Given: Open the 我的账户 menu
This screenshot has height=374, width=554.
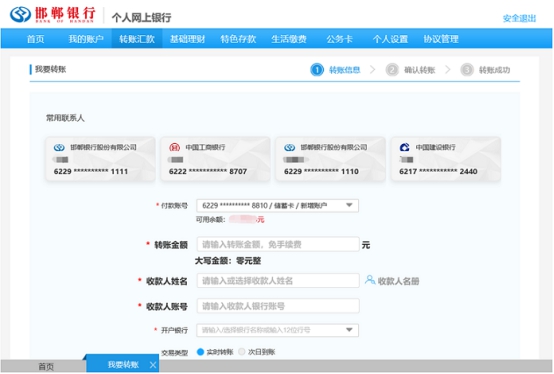Looking at the screenshot, I should 86,39.
